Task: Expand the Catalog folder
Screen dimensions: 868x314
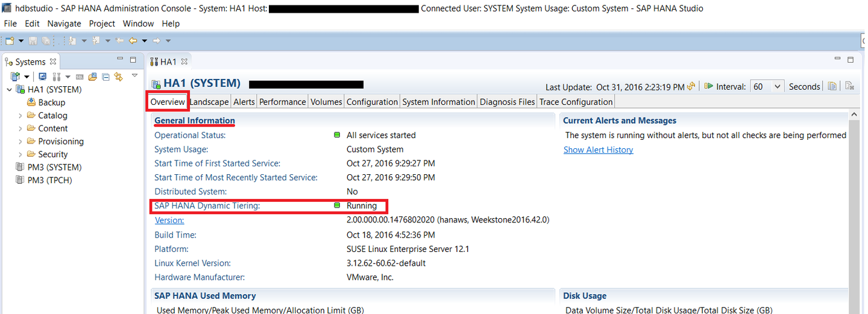Action: point(20,115)
